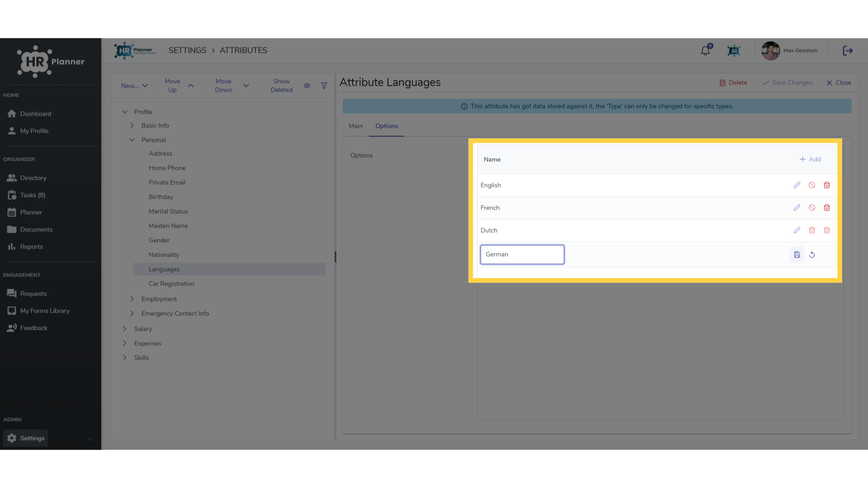Expand the Salary node
This screenshot has width=868, height=488.
pyautogui.click(x=125, y=329)
